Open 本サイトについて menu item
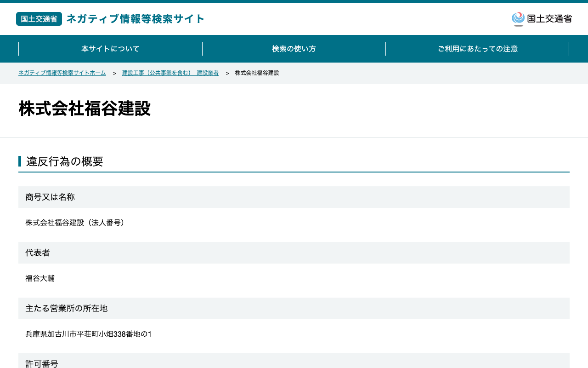This screenshot has height=368, width=588. point(110,49)
